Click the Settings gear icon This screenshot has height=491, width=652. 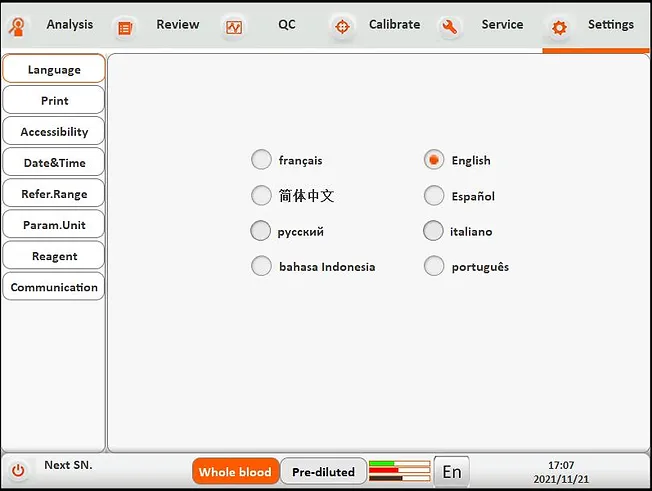click(x=559, y=28)
